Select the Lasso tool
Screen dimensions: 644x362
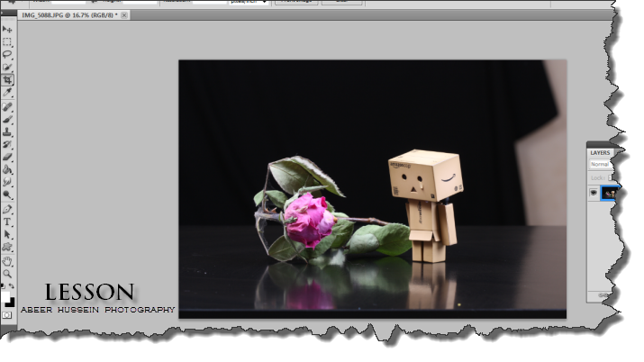tap(7, 55)
